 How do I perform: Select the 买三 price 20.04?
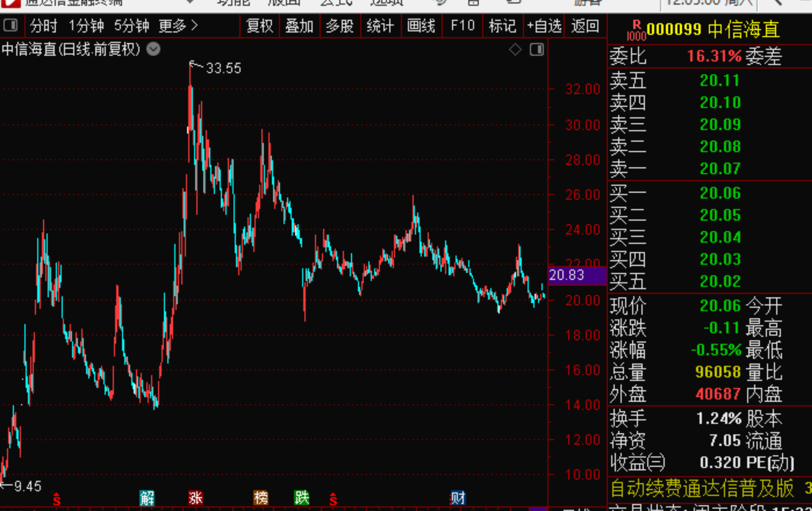720,237
